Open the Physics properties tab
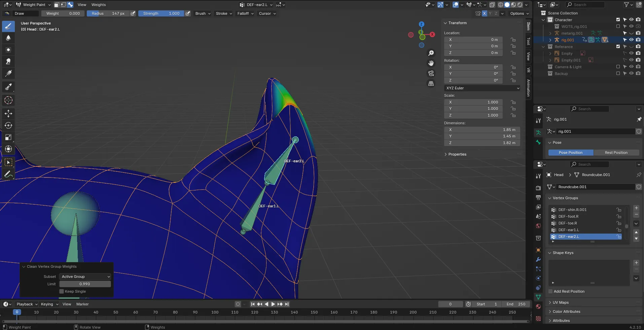644x330 pixels. (538, 278)
